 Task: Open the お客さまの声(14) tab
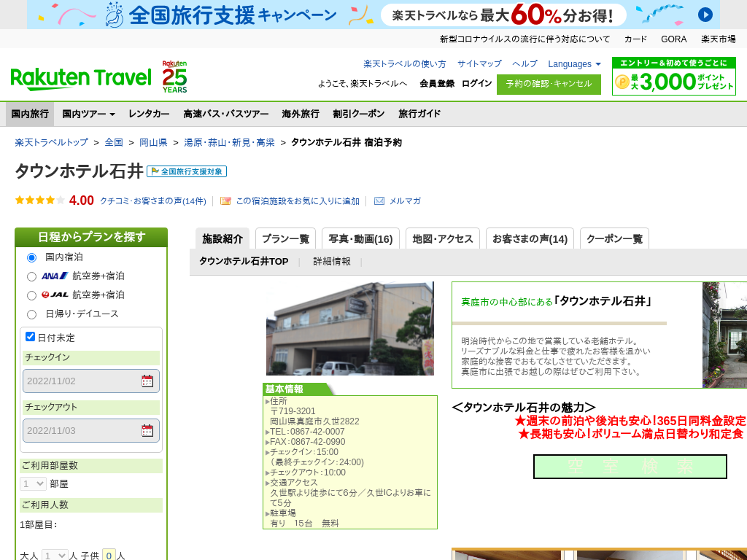pos(530,238)
